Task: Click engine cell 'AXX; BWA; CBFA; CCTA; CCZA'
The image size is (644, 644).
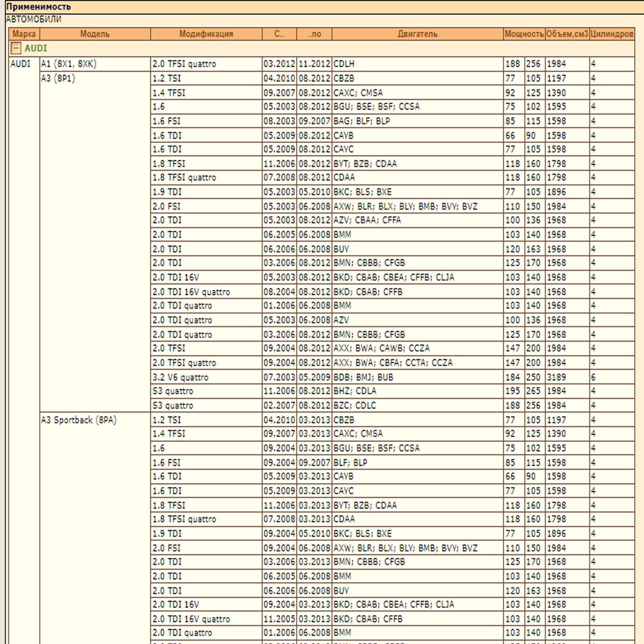Action: (x=417, y=363)
